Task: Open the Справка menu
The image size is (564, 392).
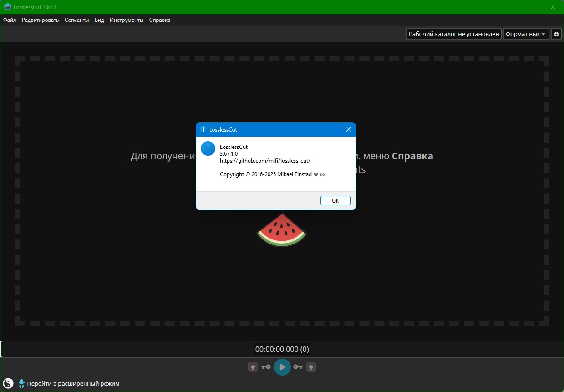Action: pos(160,20)
